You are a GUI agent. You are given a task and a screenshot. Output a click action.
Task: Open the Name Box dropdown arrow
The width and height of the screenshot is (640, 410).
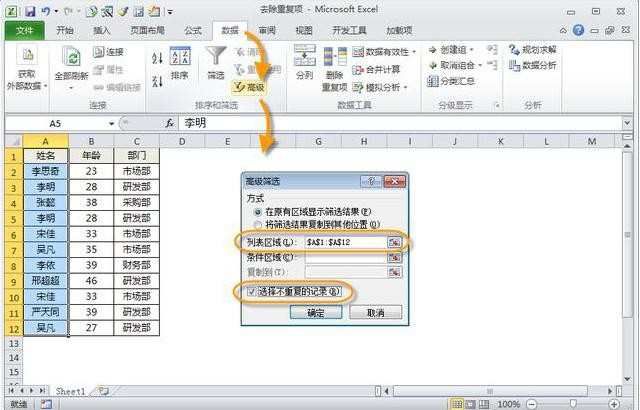[x=111, y=123]
